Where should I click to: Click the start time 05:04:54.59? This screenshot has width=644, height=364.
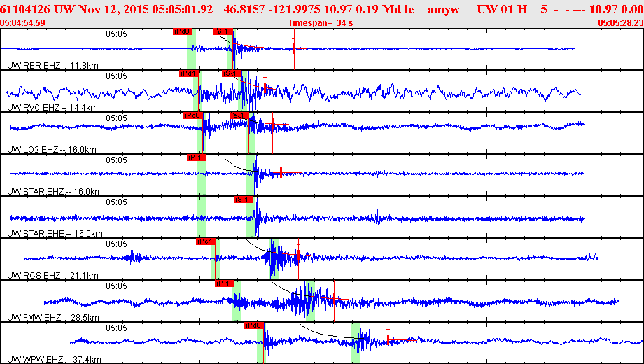[22, 23]
